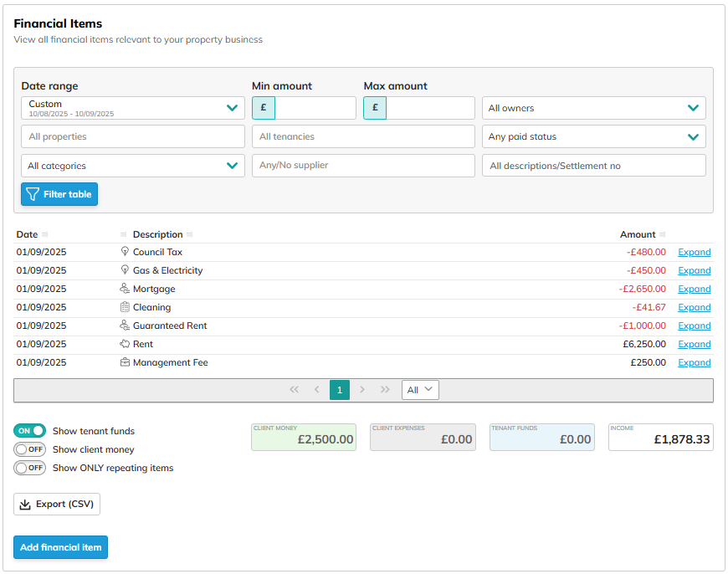Viewport: 728px width, 574px height.
Task: Click the Council Tax row category icon
Action: pos(126,252)
